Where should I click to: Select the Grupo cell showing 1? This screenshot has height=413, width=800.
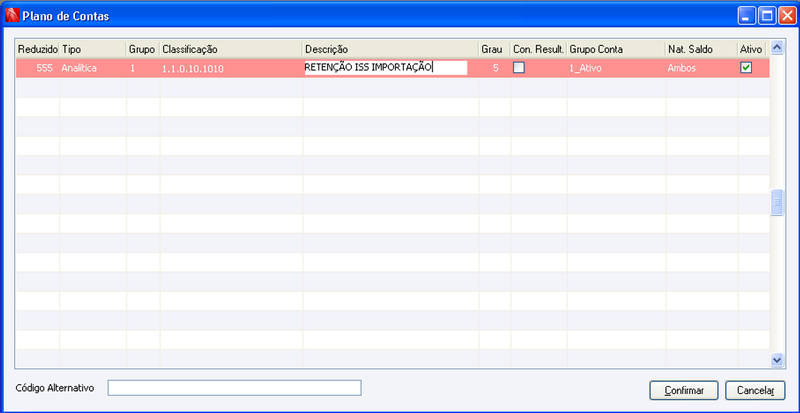[143, 68]
